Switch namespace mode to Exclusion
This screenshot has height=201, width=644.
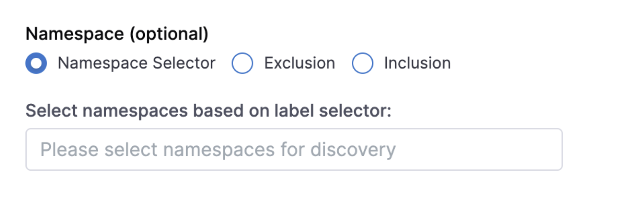(x=242, y=64)
